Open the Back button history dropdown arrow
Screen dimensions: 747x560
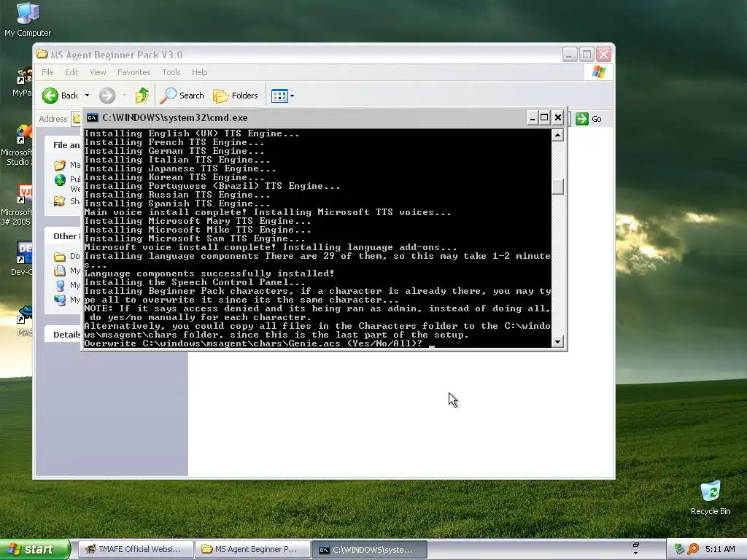(x=87, y=96)
